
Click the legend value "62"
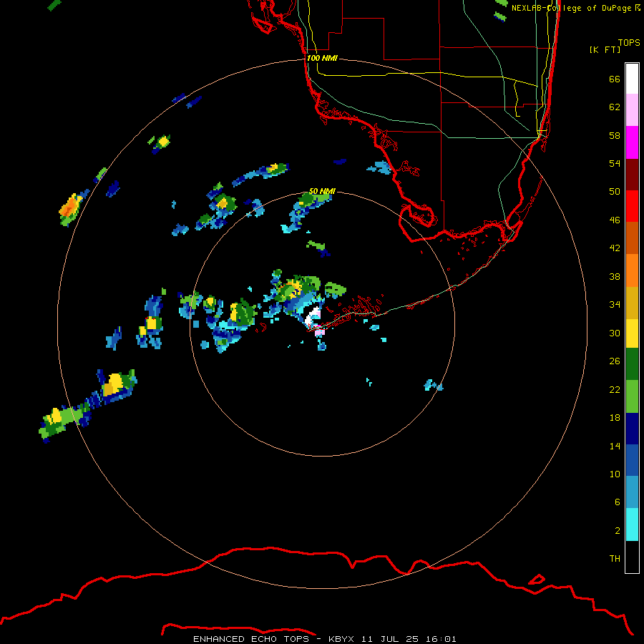pyautogui.click(x=615, y=107)
